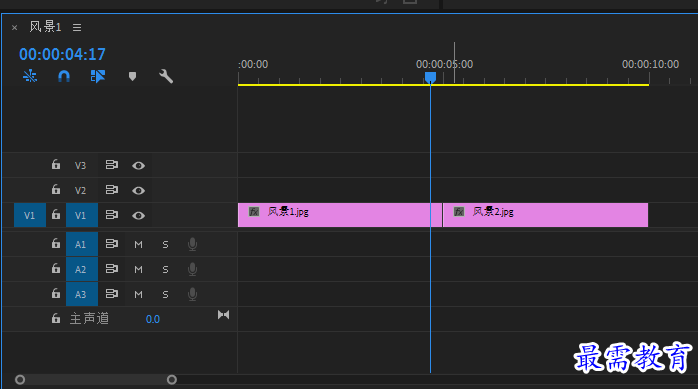
Task: Close the 风景1 sequence tab
Action: pyautogui.click(x=14, y=28)
